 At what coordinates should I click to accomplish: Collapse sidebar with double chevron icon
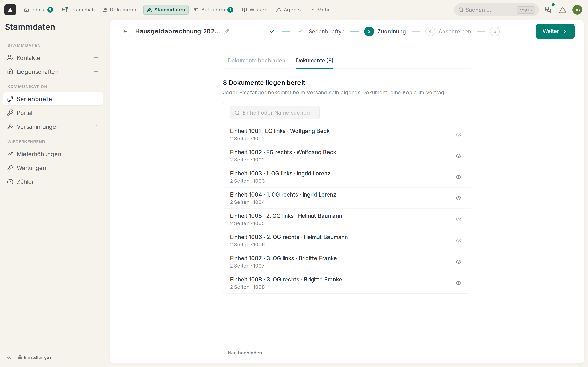[x=9, y=357]
